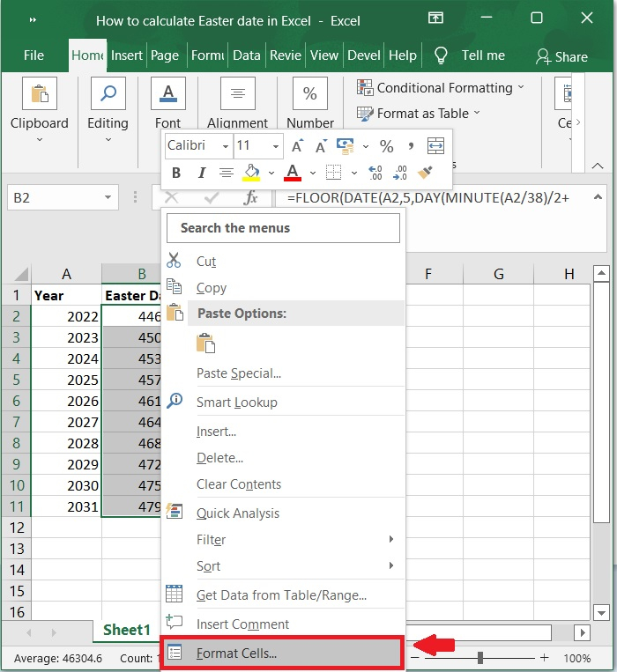The width and height of the screenshot is (617, 672).
Task: Click in Search the menus field
Action: click(283, 228)
